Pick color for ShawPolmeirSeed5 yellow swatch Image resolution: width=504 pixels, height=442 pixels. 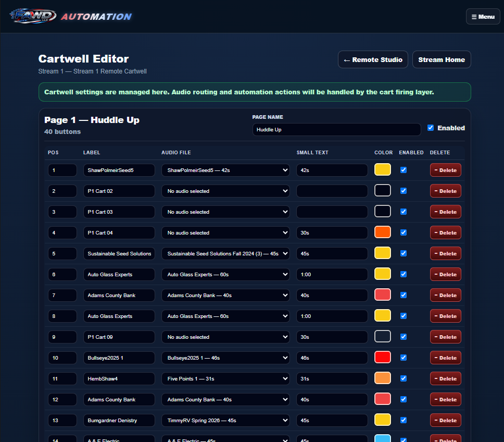point(383,169)
